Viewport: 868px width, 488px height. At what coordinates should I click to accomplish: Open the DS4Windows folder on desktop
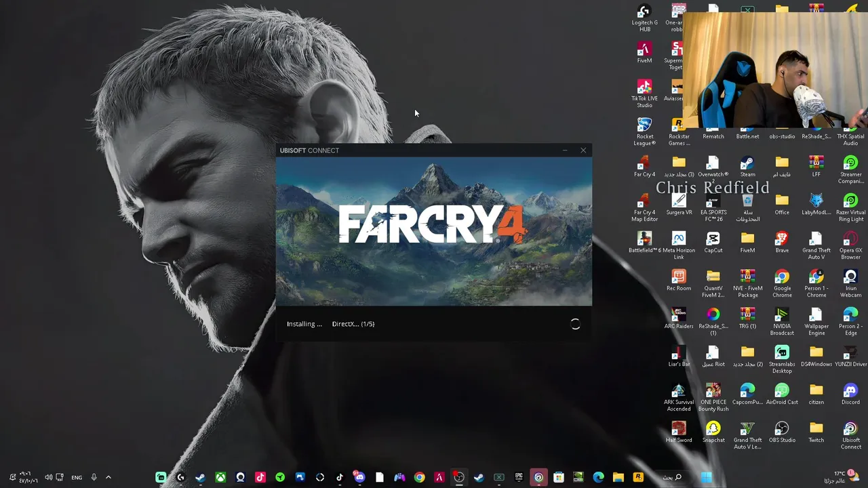point(816,357)
